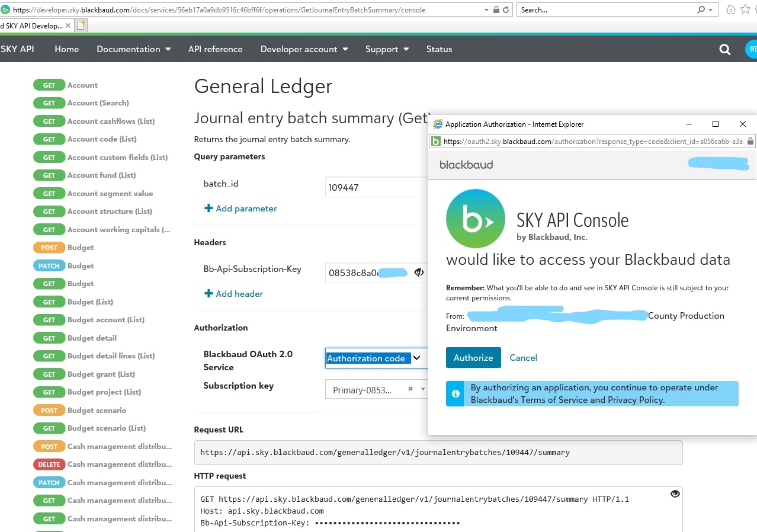This screenshot has width=757, height=532.
Task: Open the browser search provider dropdown arrow
Action: pyautogui.click(x=711, y=10)
